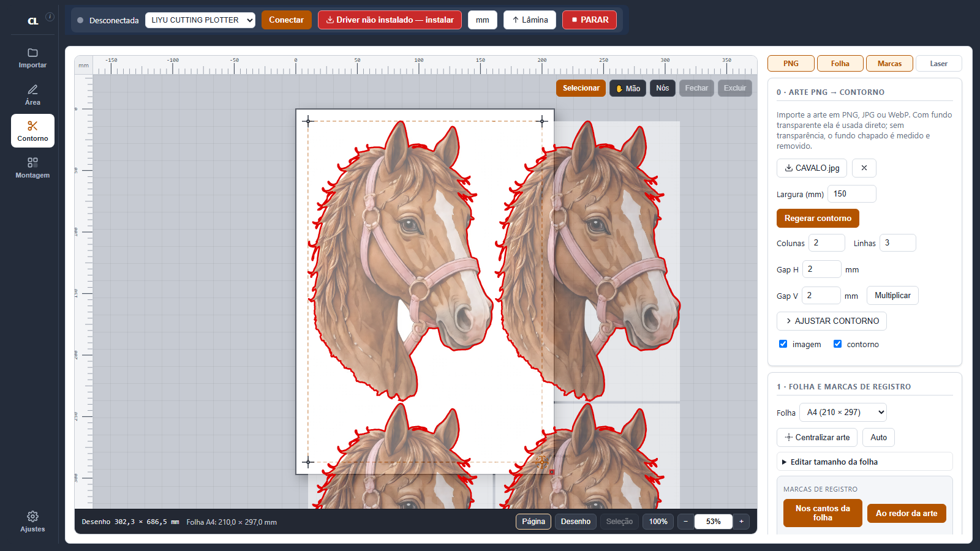The image size is (980, 551).
Task: Fit view to Página
Action: pos(533,522)
